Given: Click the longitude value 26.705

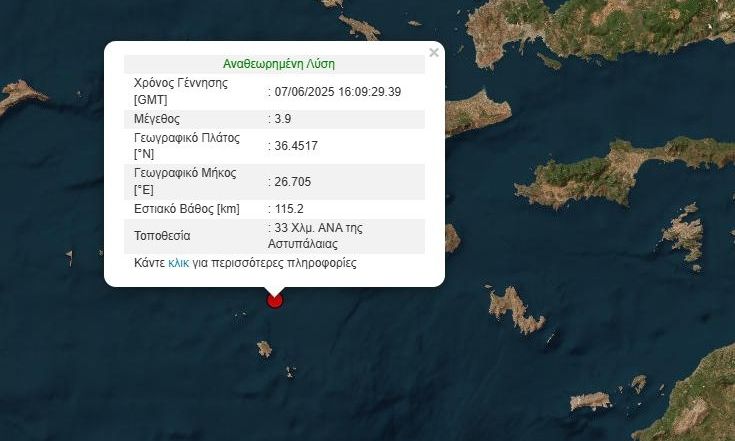Looking at the screenshot, I should [x=291, y=182].
